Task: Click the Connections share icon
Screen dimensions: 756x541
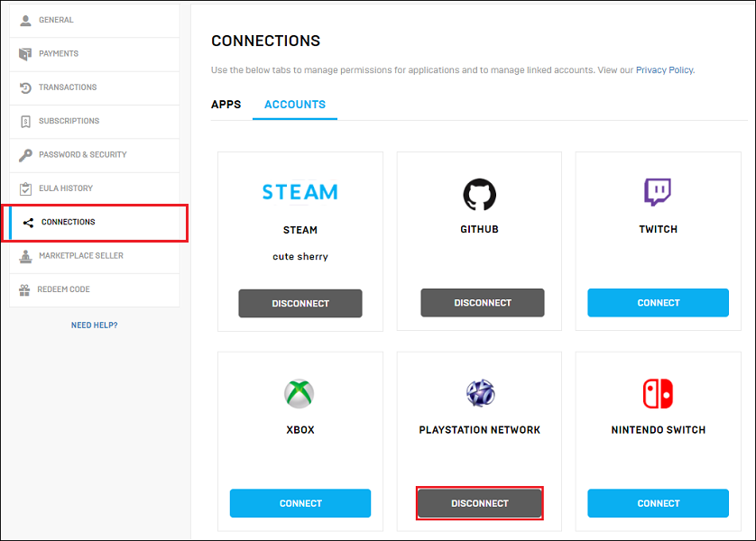Action: pyautogui.click(x=28, y=223)
